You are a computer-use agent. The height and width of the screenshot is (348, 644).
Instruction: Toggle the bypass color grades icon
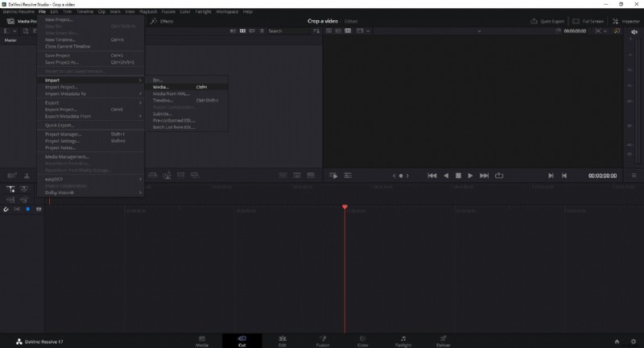tap(617, 31)
